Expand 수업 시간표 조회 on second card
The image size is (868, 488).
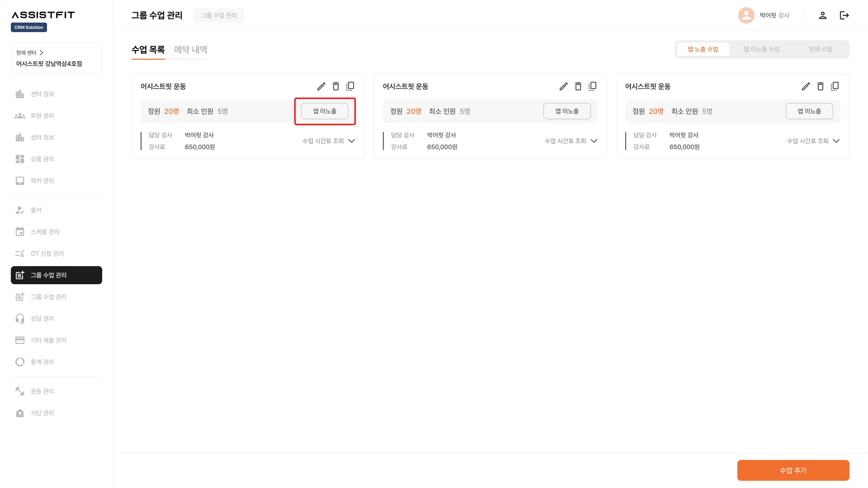[571, 141]
